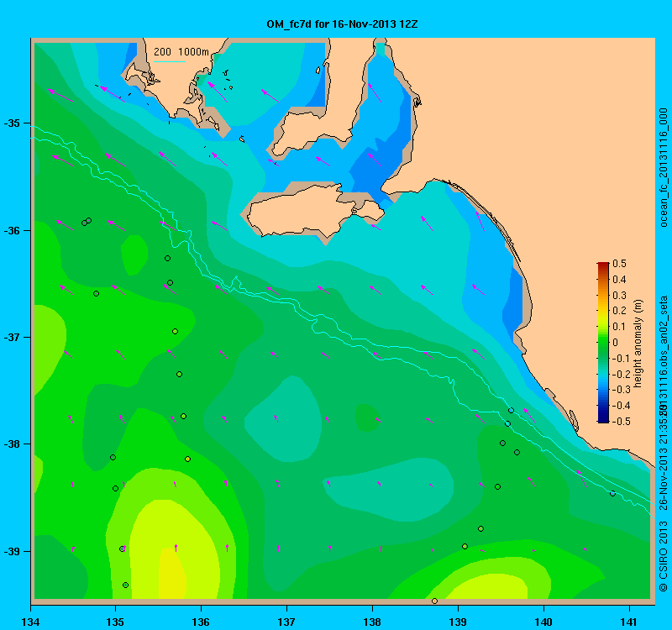Click the orange circle marker on the bottom map edge

tap(434, 601)
